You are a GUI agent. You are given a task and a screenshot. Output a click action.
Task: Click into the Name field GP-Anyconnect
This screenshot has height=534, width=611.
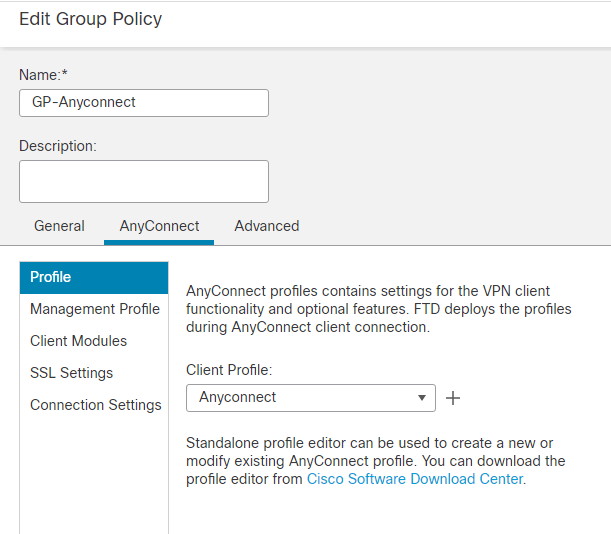144,103
